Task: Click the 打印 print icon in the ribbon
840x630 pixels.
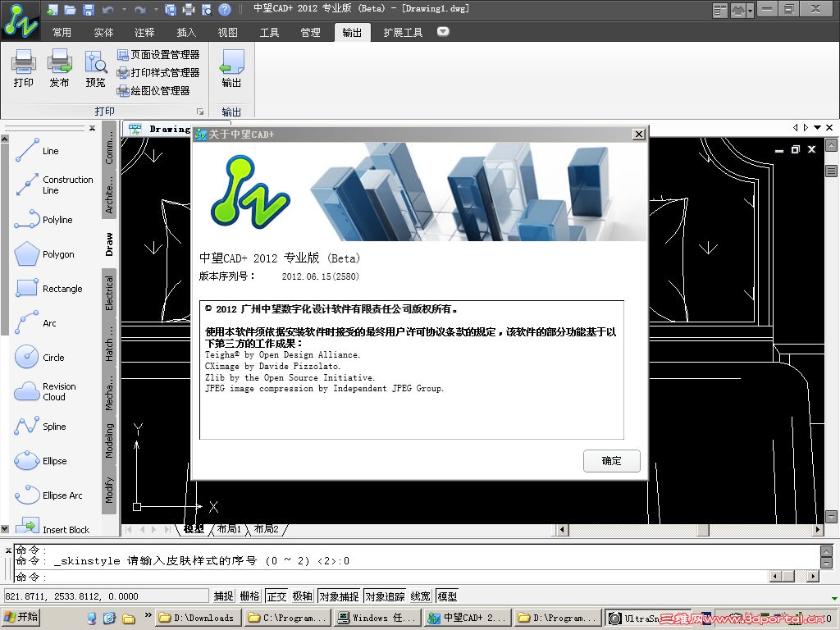Action: [23, 68]
